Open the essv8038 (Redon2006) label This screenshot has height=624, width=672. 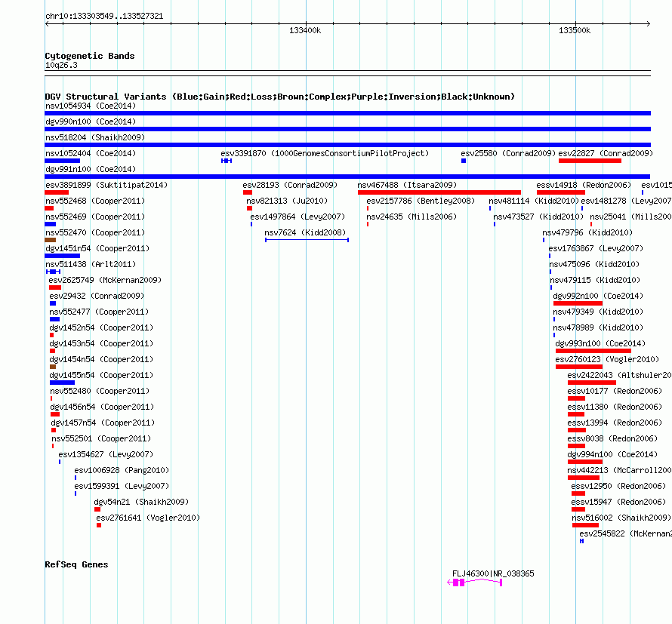(x=612, y=438)
